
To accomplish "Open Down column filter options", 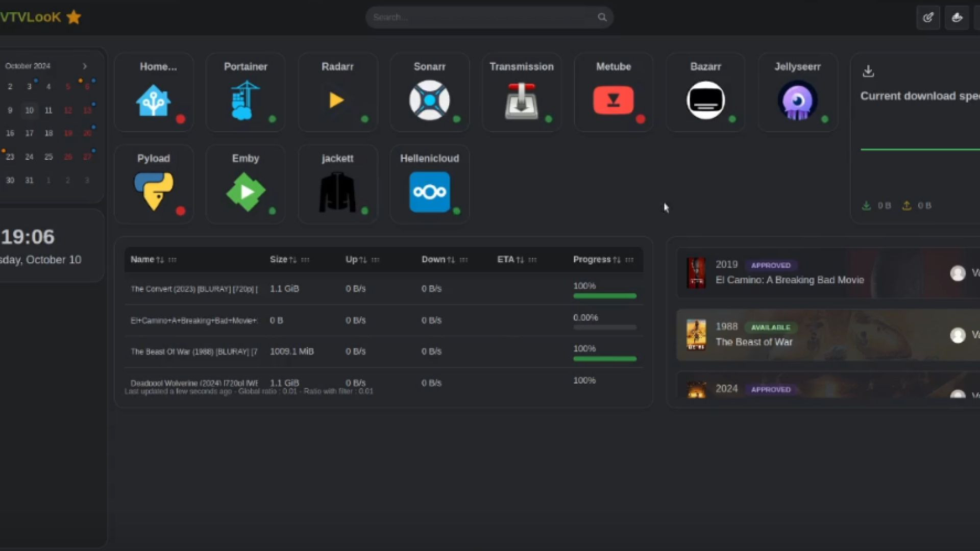I will coord(463,260).
